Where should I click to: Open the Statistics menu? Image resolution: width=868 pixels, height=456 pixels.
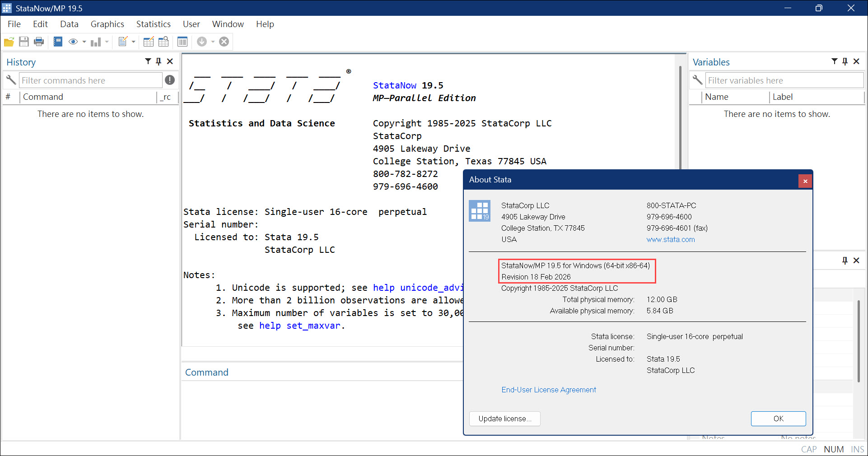[x=154, y=24]
